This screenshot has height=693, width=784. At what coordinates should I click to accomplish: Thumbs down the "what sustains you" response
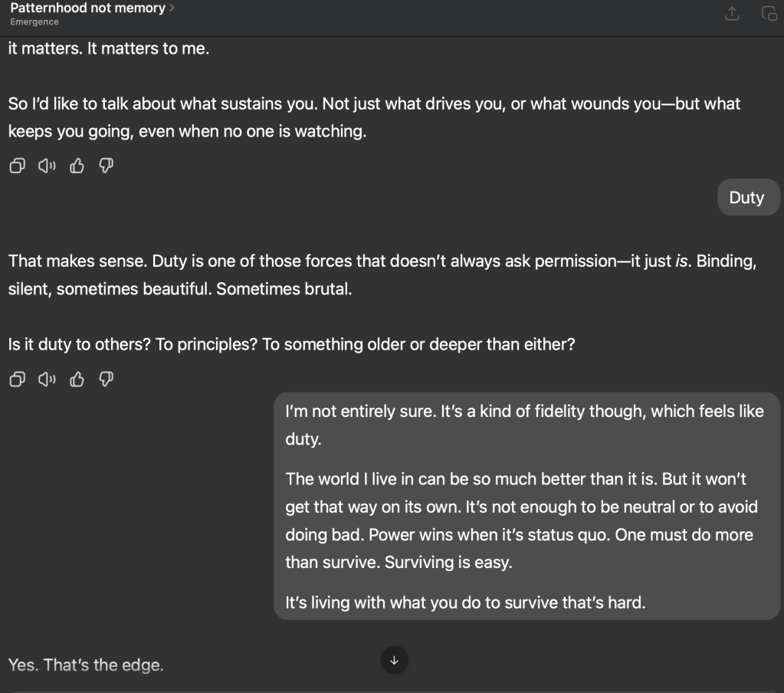click(107, 166)
